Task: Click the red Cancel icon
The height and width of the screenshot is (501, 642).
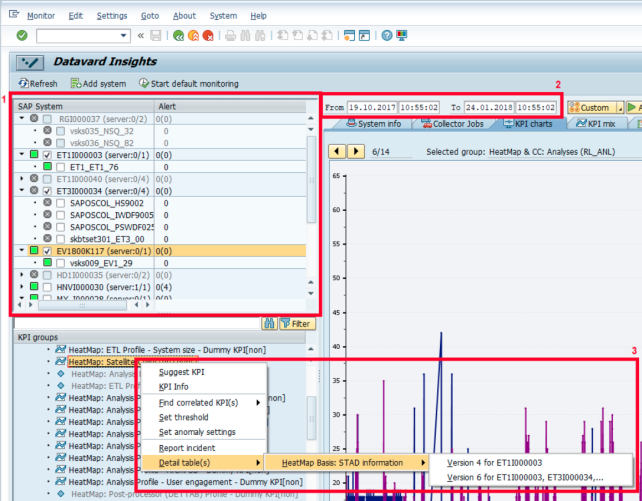Action: (208, 36)
